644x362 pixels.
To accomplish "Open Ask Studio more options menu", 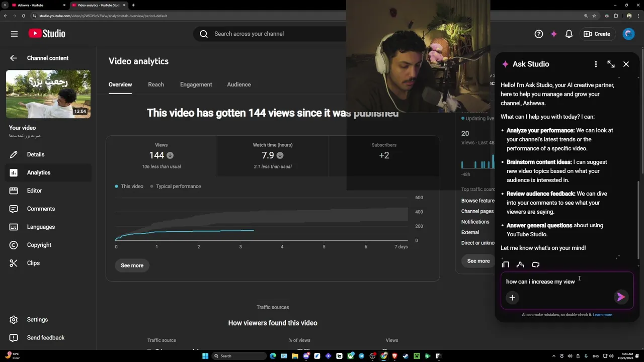I will pos(596,64).
